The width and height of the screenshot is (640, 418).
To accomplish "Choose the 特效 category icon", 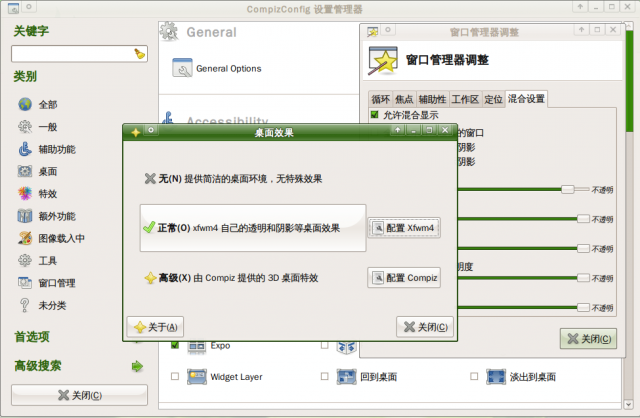I will 25,193.
